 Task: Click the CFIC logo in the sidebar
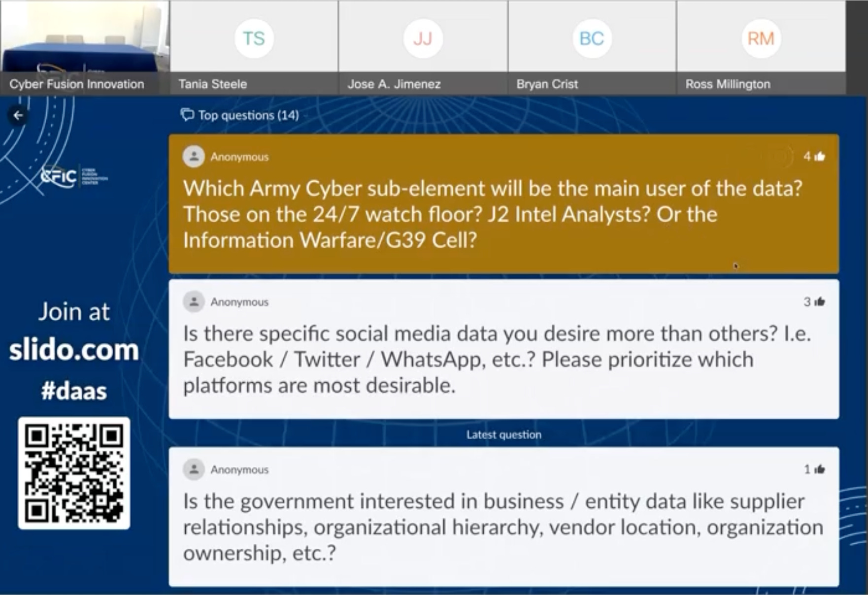[73, 176]
